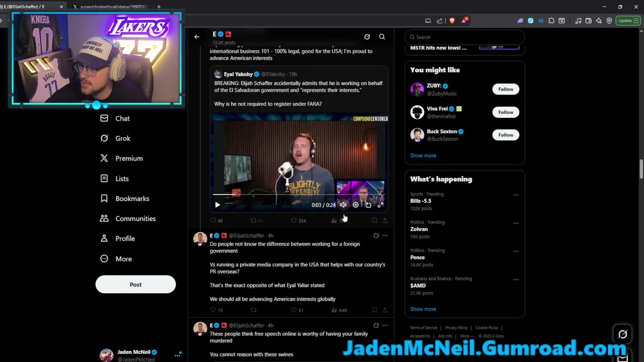
Task: Click the profile search magnifier icon
Action: tap(382, 37)
